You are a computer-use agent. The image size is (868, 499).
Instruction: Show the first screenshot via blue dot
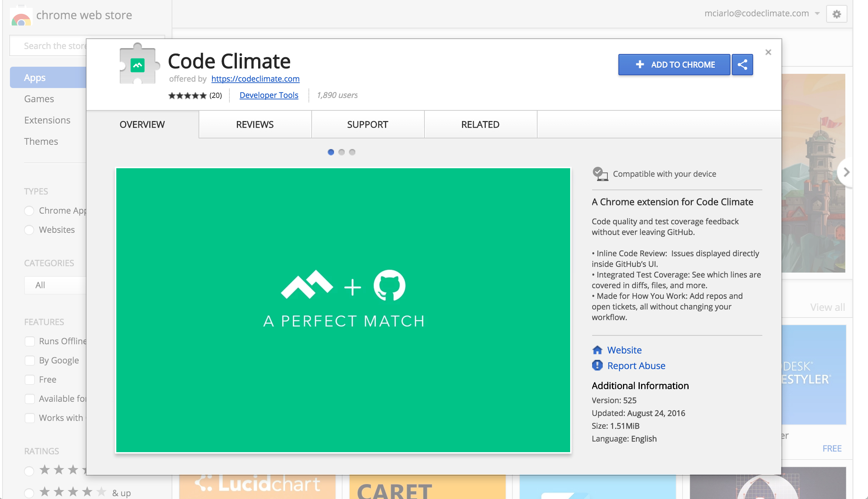tap(331, 152)
